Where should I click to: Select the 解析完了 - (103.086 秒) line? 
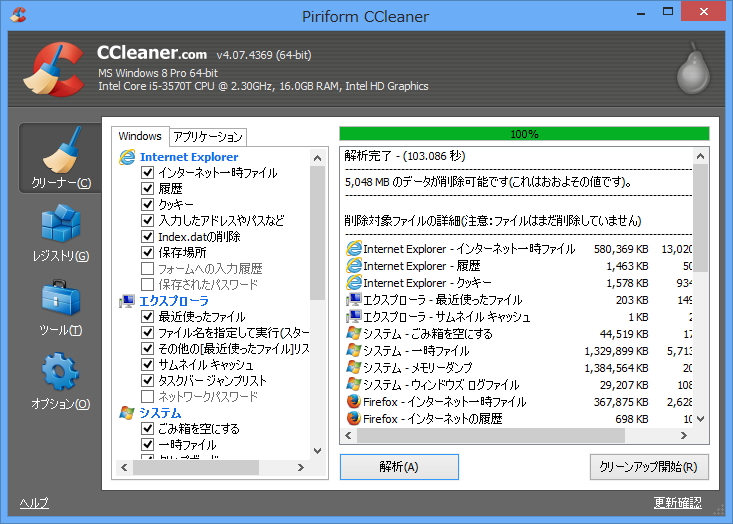(x=405, y=156)
